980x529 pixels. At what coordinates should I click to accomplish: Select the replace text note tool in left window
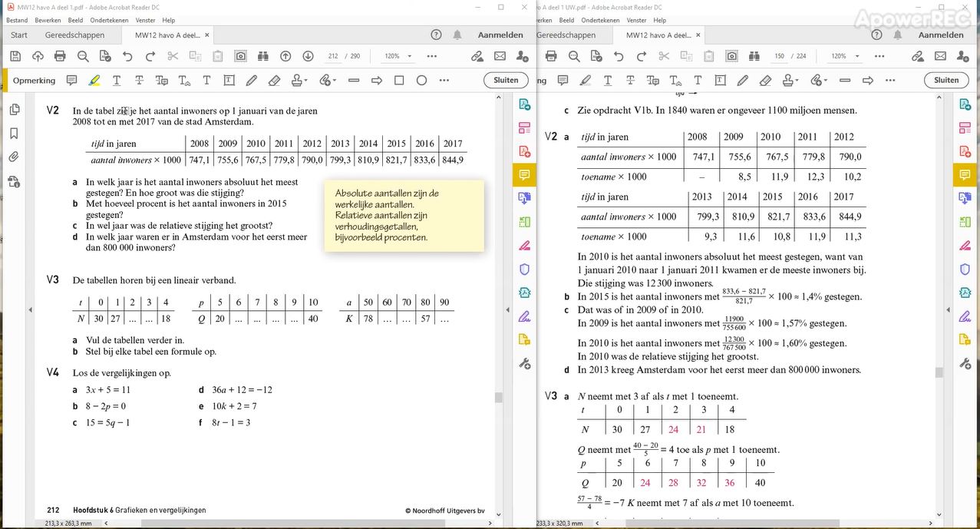point(161,80)
